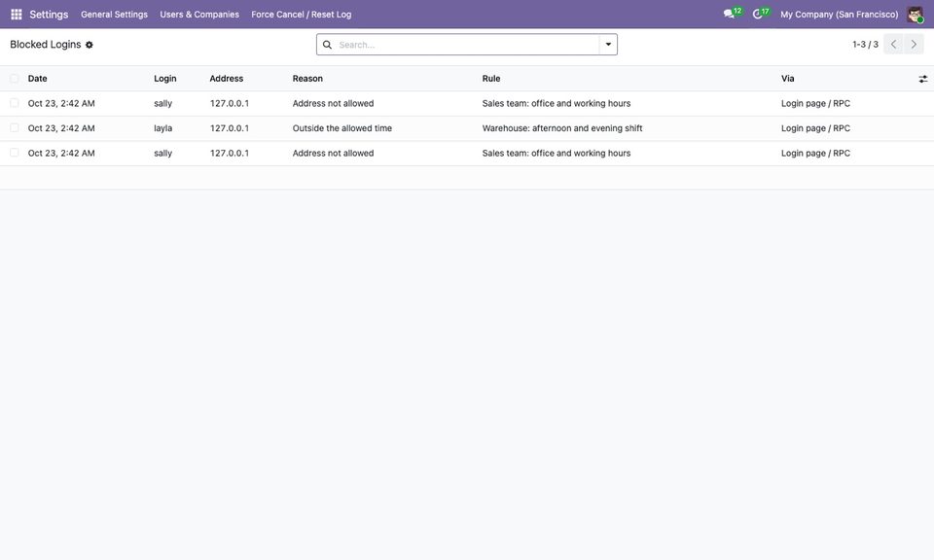Open the apps grid home menu
The image size is (934, 560).
coord(17,15)
